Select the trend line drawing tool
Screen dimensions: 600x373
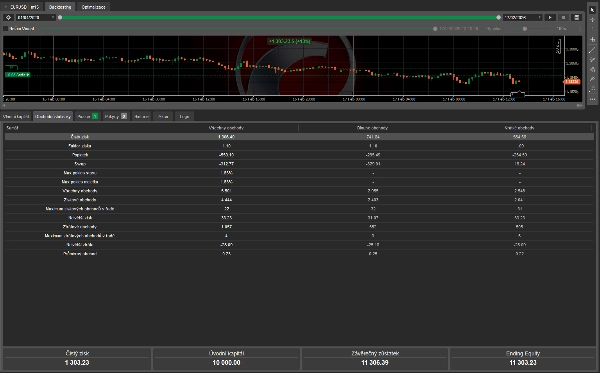pyautogui.click(x=592, y=50)
